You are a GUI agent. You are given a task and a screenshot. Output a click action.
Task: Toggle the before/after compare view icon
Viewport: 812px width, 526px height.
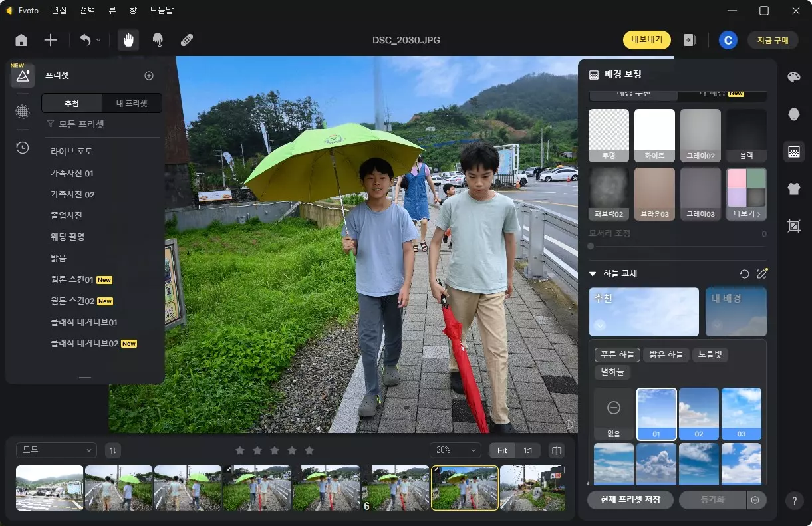(x=557, y=450)
